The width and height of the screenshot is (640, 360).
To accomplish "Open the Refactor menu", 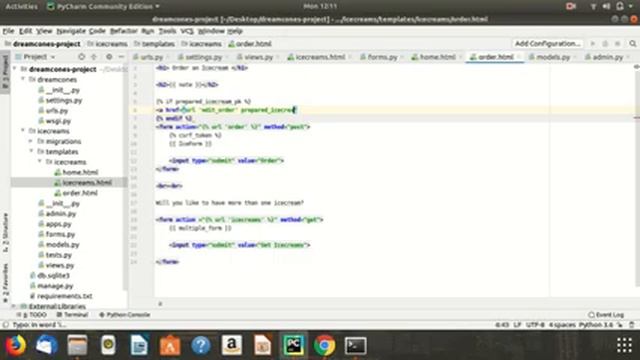I will (123, 31).
